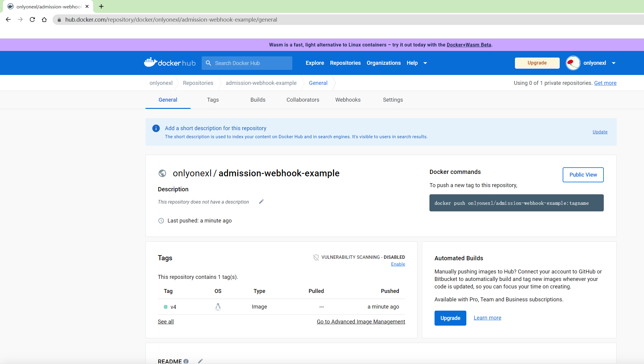Open Organizations in the top navigation
The width and height of the screenshot is (644, 364).
click(x=384, y=63)
